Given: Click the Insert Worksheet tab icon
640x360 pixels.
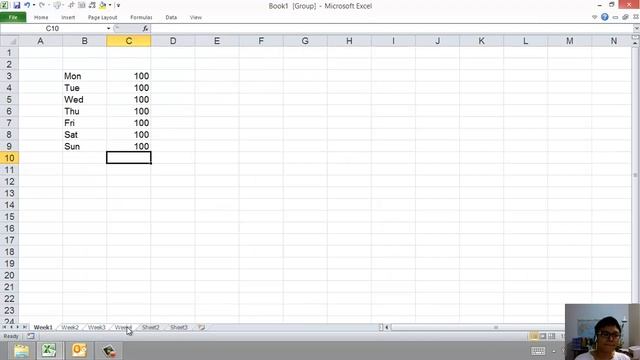Looking at the screenshot, I should point(202,327).
